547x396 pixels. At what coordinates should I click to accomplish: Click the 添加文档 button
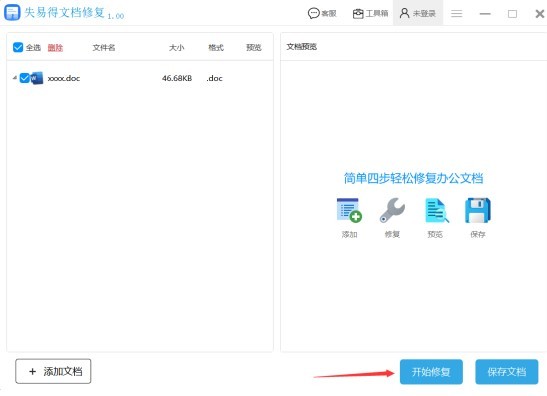[53, 371]
